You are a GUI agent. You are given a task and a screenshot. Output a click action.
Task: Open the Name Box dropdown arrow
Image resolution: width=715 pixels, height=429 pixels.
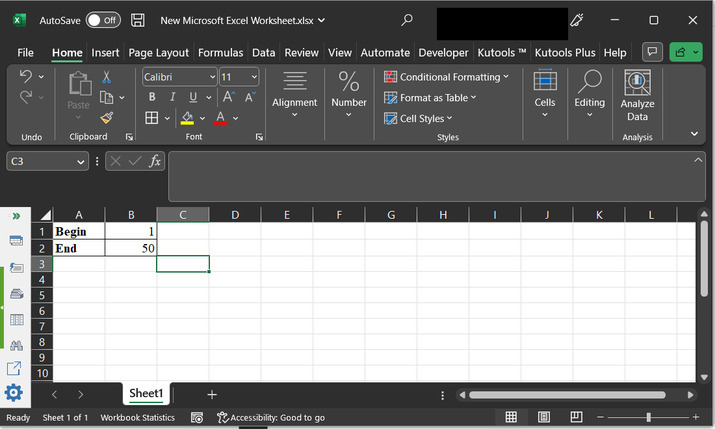click(x=81, y=161)
